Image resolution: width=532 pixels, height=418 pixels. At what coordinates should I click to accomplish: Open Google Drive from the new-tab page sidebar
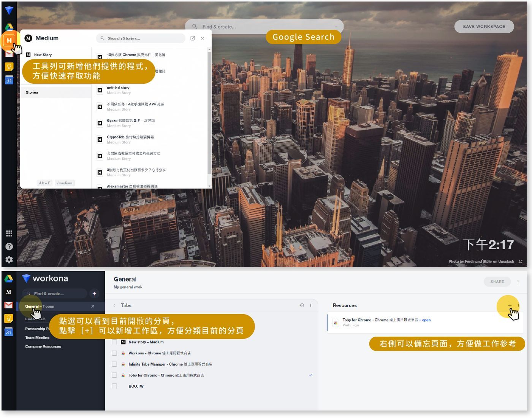[9, 27]
